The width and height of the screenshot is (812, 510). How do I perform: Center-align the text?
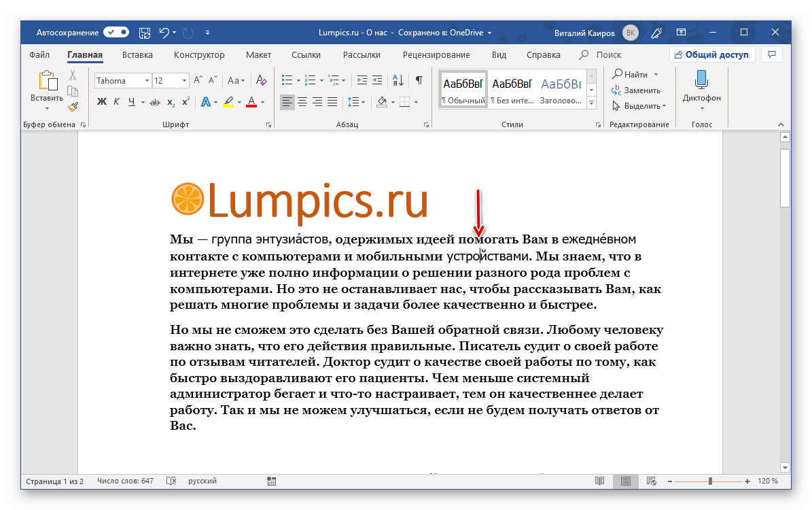(x=302, y=102)
